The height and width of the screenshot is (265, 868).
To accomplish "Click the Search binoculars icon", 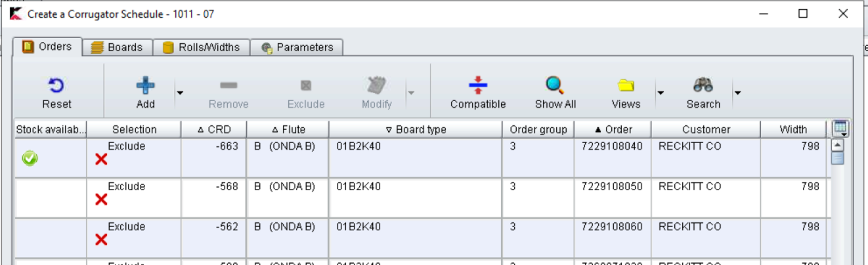I will [703, 85].
